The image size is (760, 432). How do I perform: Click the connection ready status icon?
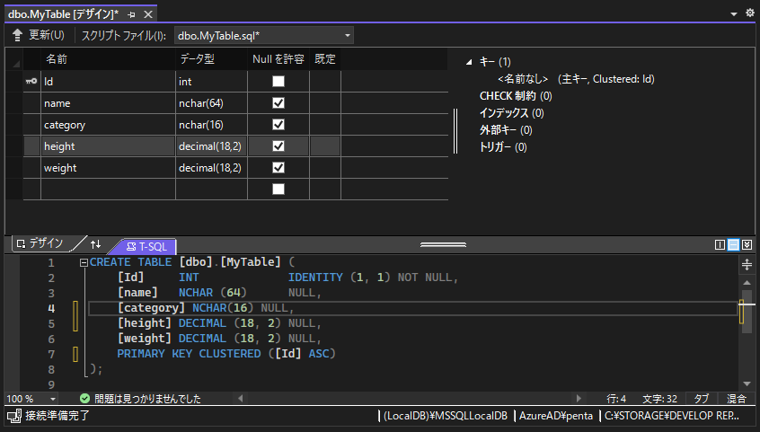(x=14, y=416)
